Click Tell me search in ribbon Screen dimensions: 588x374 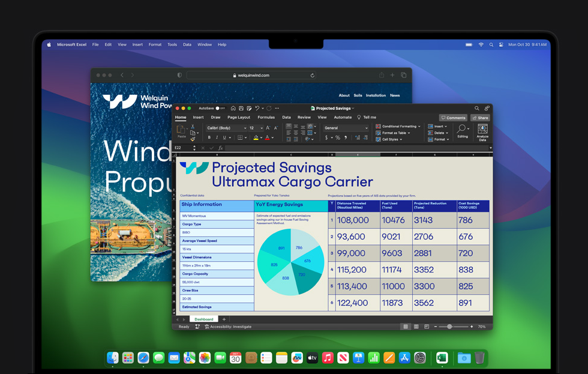click(x=367, y=118)
